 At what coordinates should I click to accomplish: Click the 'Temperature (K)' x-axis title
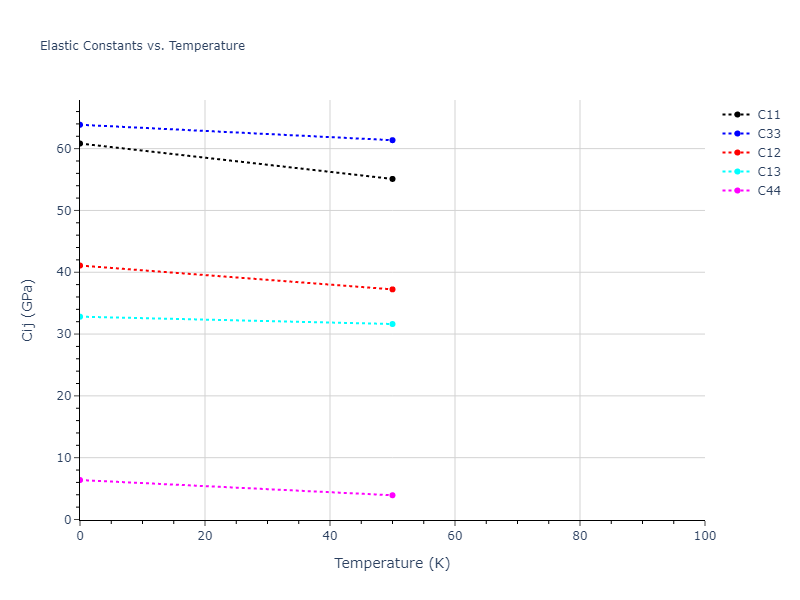[392, 564]
